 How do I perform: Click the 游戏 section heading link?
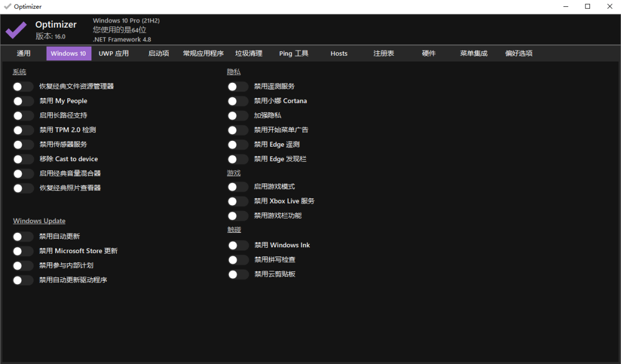coord(233,173)
